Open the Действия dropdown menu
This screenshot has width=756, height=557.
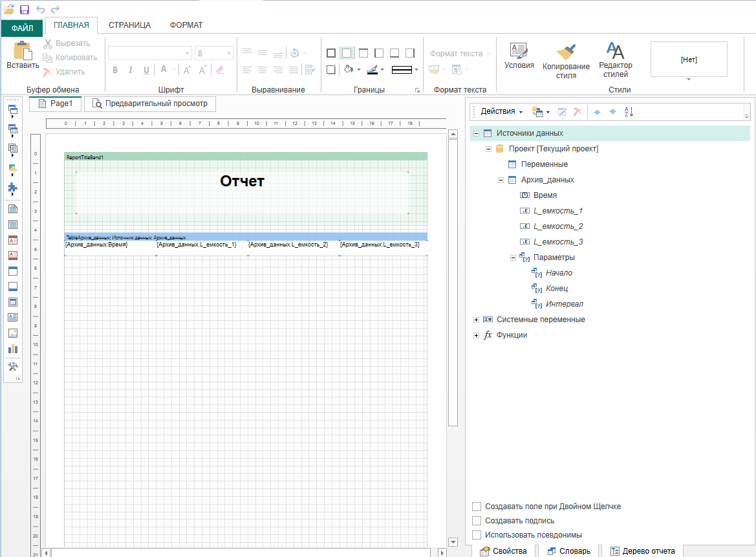click(x=501, y=112)
